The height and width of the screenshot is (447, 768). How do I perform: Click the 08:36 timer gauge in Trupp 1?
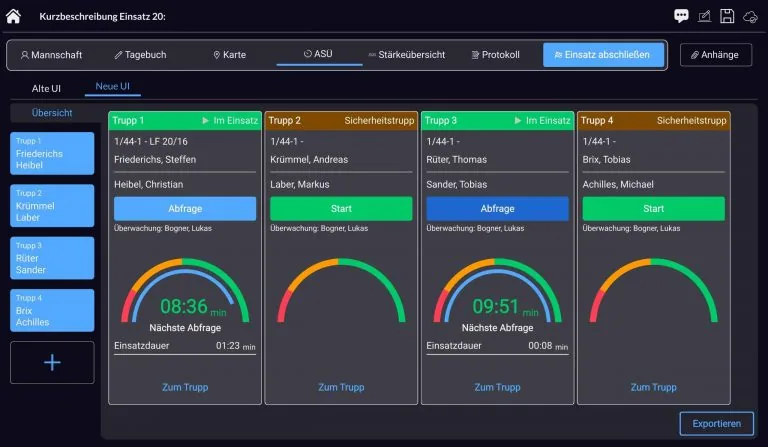(x=185, y=291)
